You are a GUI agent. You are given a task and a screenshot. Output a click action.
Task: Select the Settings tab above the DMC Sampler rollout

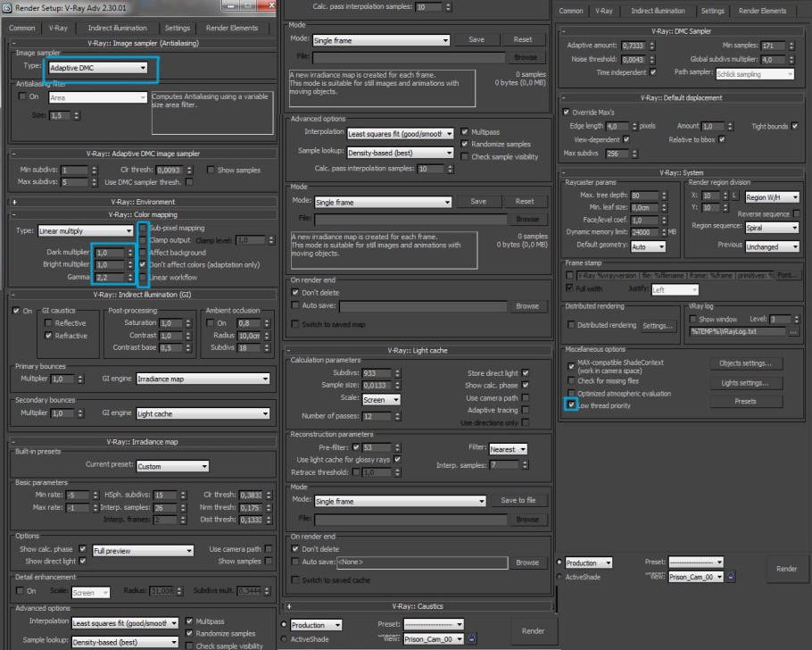tap(713, 11)
